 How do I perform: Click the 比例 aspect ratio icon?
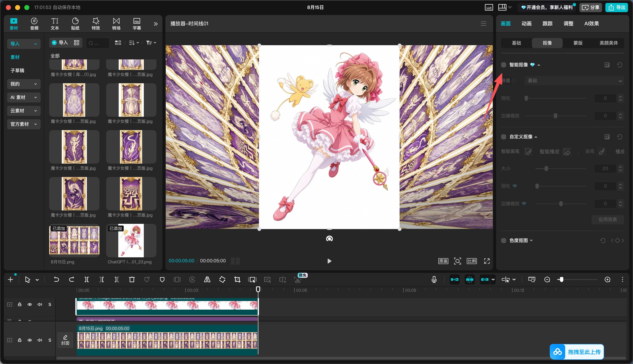pos(472,261)
